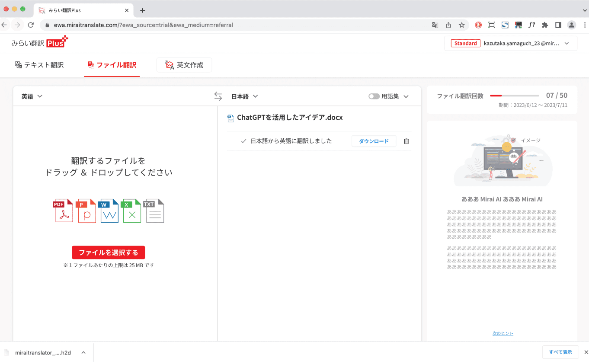Open the 日本語 target language dropdown
Viewport: 589px width, 364px height.
click(245, 96)
